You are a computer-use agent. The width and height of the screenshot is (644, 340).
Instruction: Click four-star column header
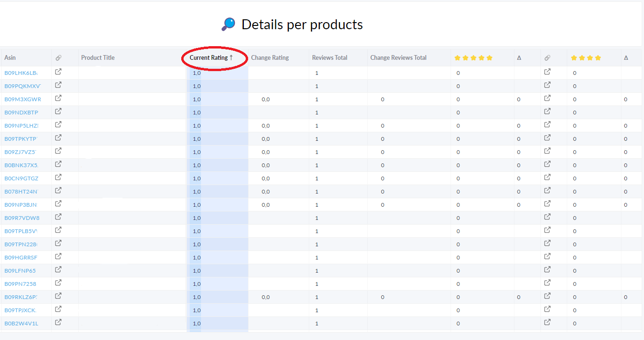pos(586,58)
